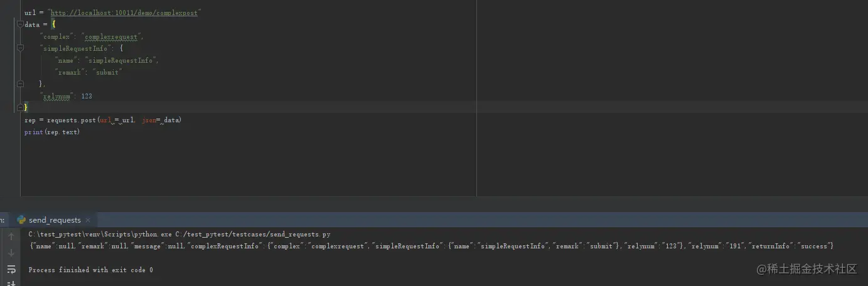Click the "name": "simpleRequestInfo" line in editor
Viewport: 868px width, 286px height.
(x=107, y=61)
